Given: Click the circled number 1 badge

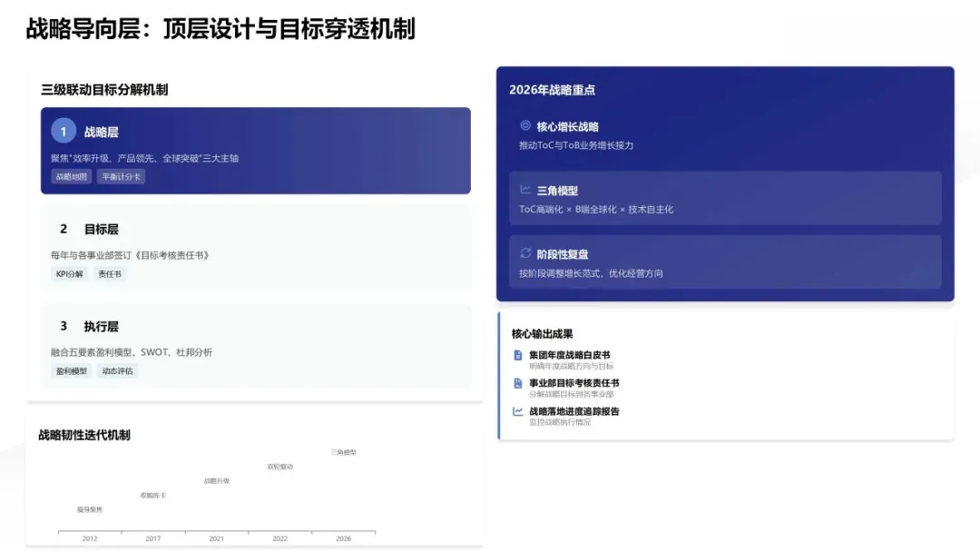Looking at the screenshot, I should coord(64,132).
